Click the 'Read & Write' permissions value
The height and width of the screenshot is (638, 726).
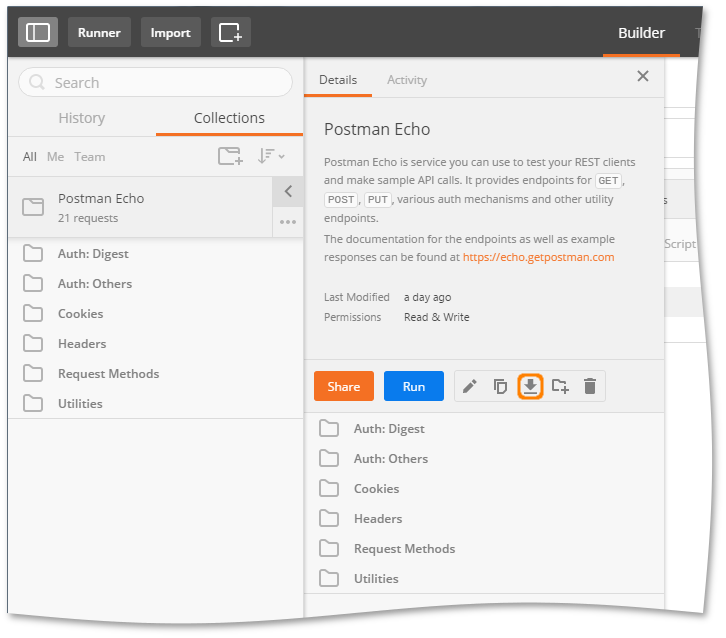tap(437, 317)
